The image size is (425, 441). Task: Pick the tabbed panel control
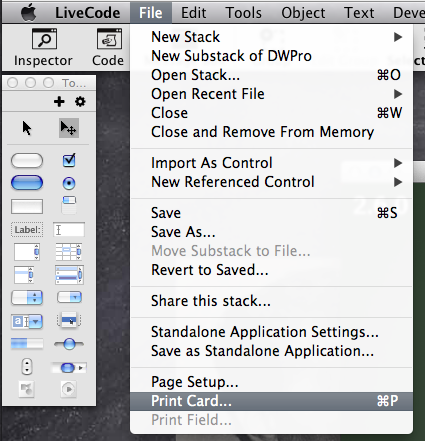(x=69, y=205)
